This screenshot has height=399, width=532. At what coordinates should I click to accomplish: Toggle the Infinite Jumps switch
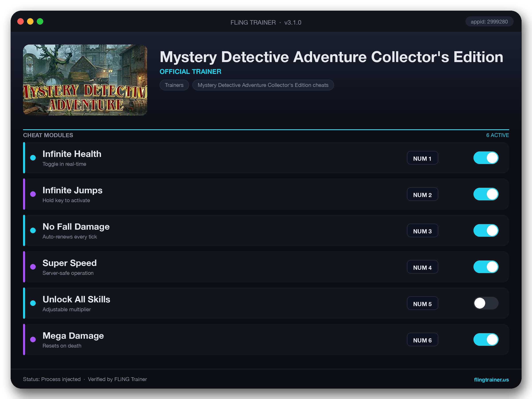pyautogui.click(x=486, y=194)
